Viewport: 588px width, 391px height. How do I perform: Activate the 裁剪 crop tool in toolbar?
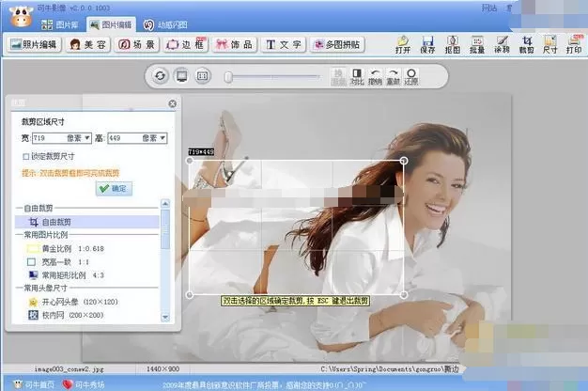point(527,45)
